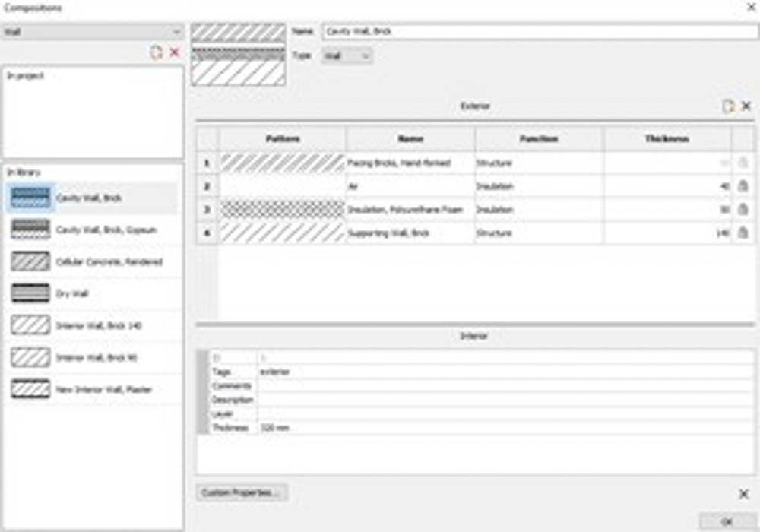
Task: Add a new layer with the Exterior page icon
Action: (728, 106)
